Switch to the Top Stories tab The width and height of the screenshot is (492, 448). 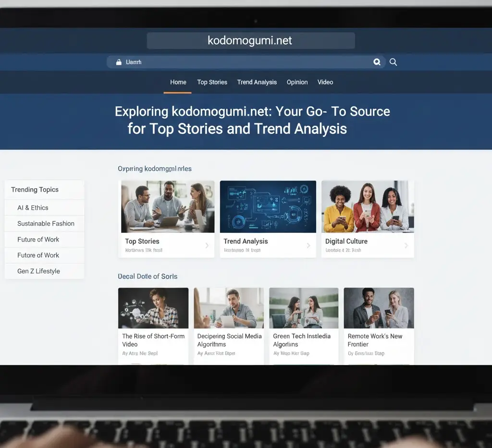tap(212, 82)
